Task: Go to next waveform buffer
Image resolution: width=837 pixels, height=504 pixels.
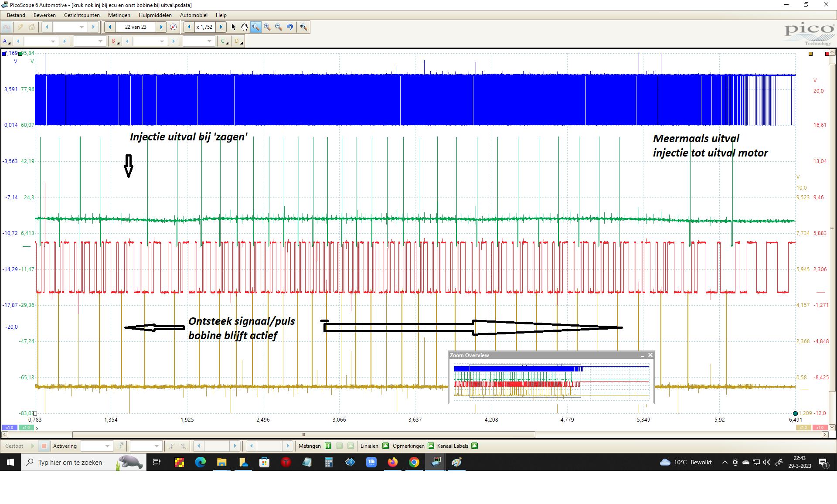Action: 161,27
